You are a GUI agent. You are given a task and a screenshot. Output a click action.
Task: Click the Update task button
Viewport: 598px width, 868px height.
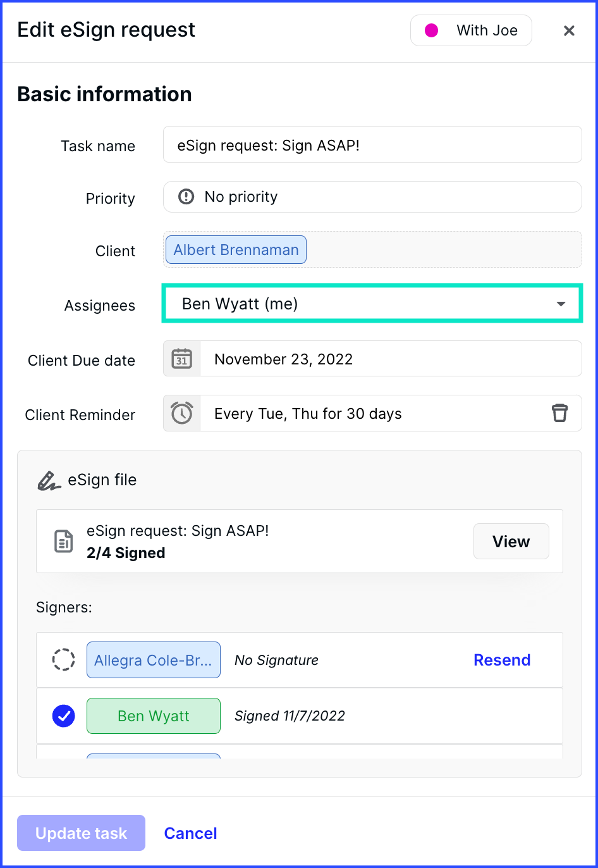pos(82,833)
